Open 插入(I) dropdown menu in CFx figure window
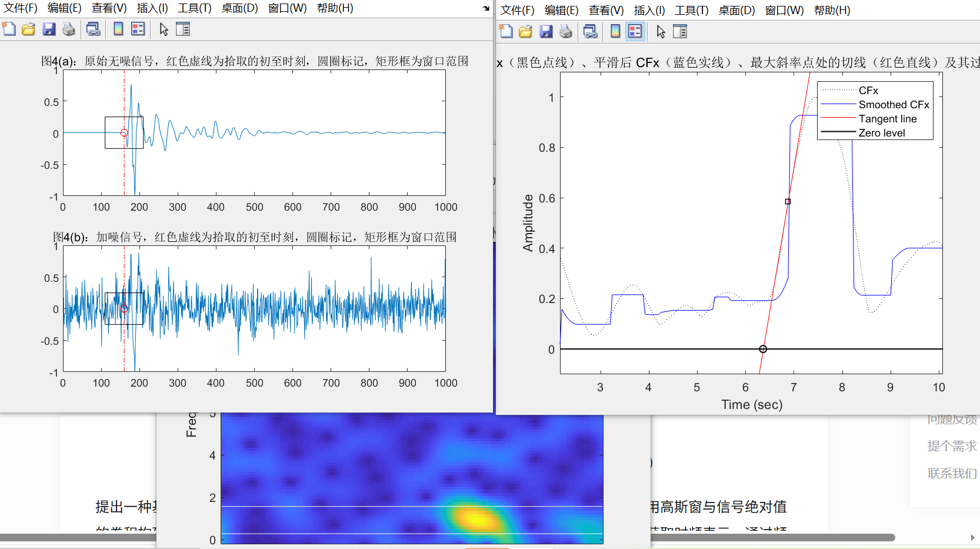This screenshot has width=980, height=549. [x=649, y=11]
